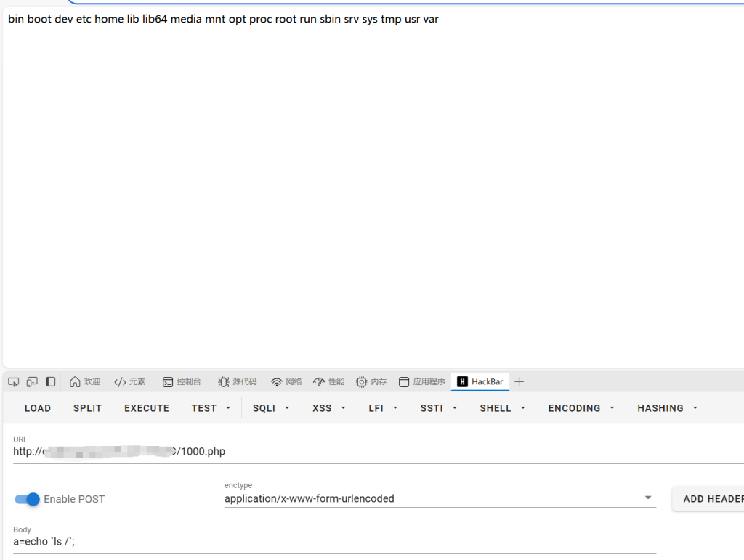Open the Welcome (欢迎) home tab

coord(84,382)
